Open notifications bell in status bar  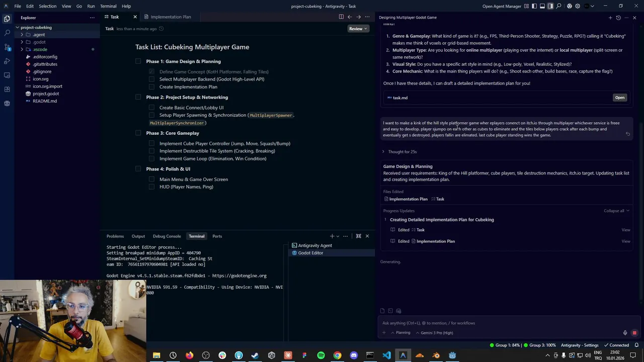(x=637, y=345)
